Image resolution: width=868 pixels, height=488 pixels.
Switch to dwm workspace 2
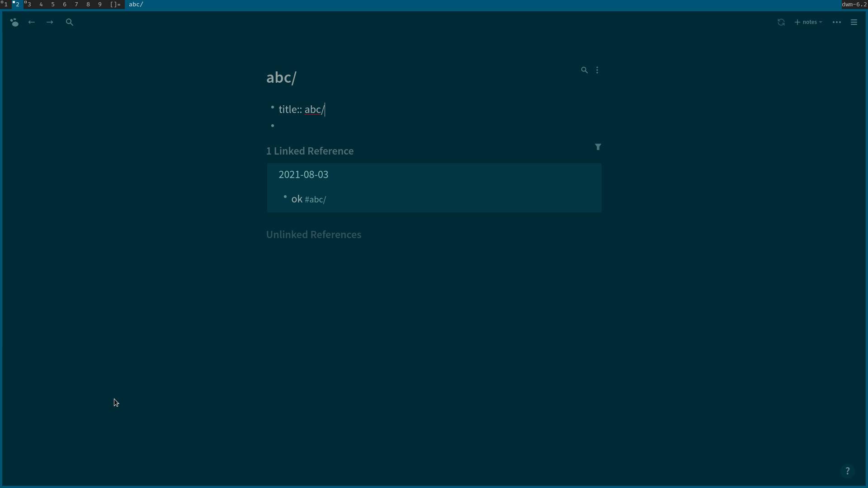coord(17,4)
